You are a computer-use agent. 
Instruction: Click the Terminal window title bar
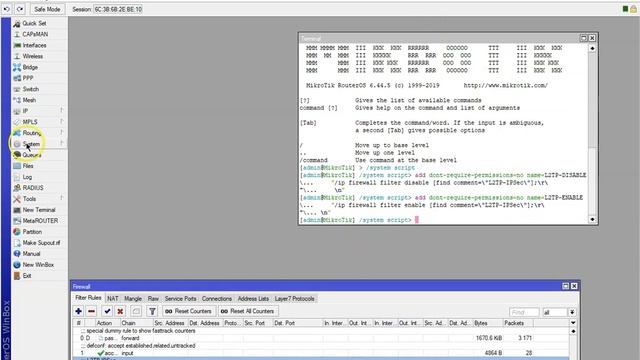click(x=439, y=38)
